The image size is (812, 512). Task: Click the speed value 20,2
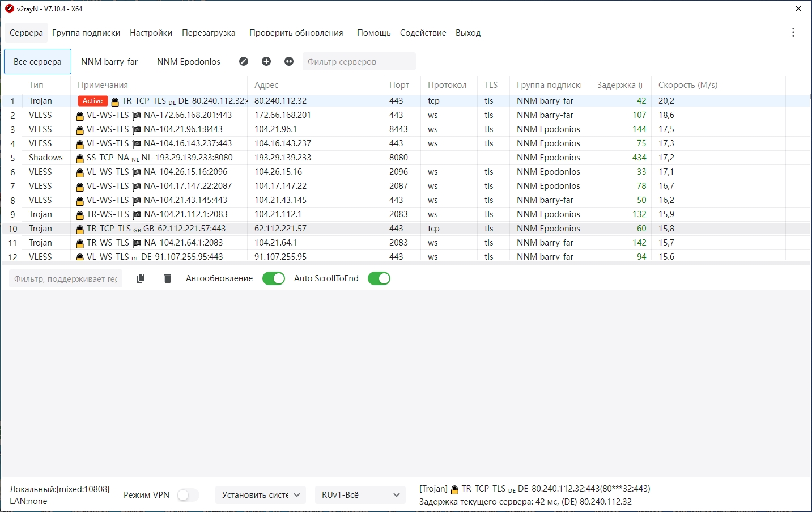[666, 101]
